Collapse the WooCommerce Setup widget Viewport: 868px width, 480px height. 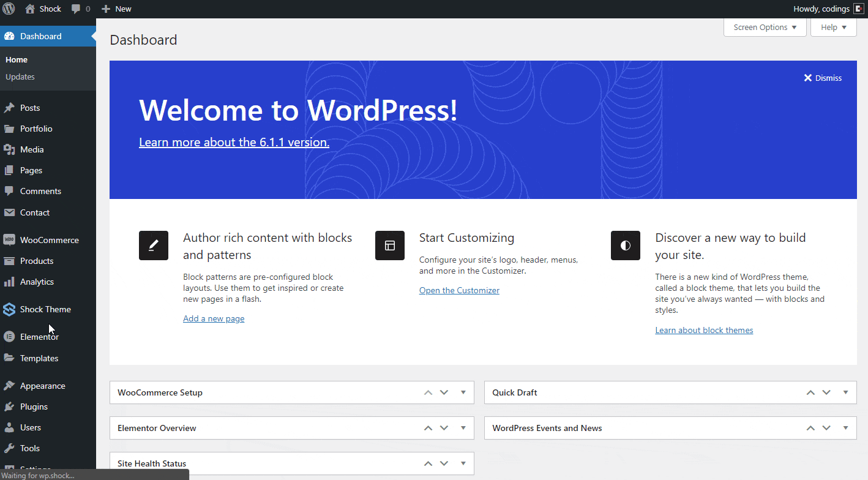click(x=463, y=392)
